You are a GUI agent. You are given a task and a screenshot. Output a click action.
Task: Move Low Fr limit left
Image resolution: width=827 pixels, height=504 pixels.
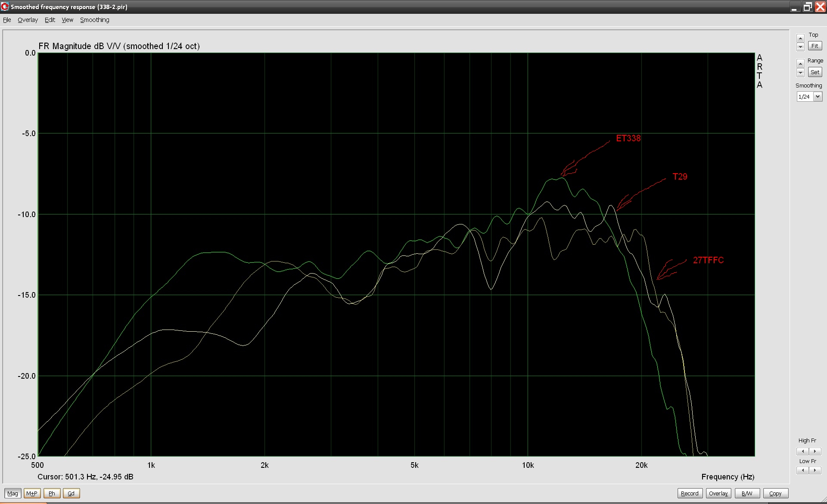[802, 470]
